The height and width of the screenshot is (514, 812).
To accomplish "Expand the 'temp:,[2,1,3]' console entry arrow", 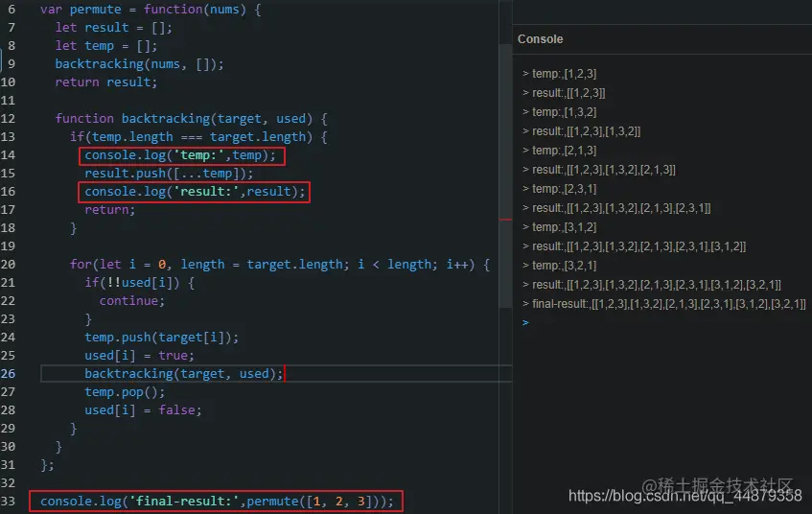I will coord(525,151).
